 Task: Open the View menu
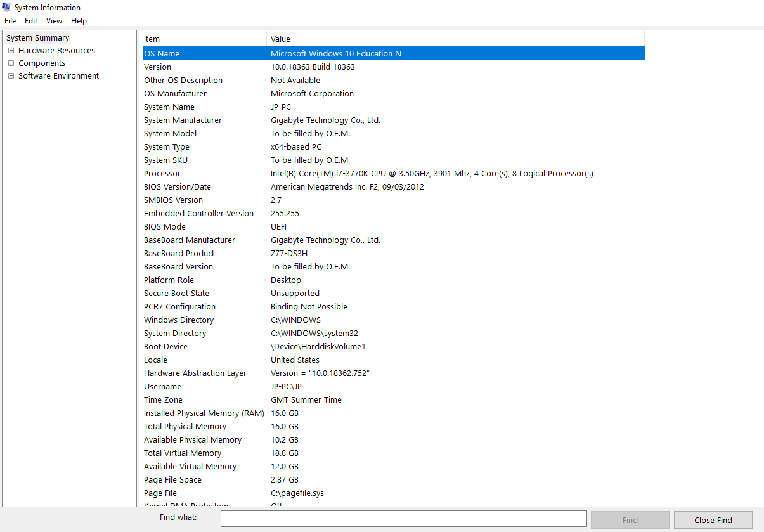55,21
